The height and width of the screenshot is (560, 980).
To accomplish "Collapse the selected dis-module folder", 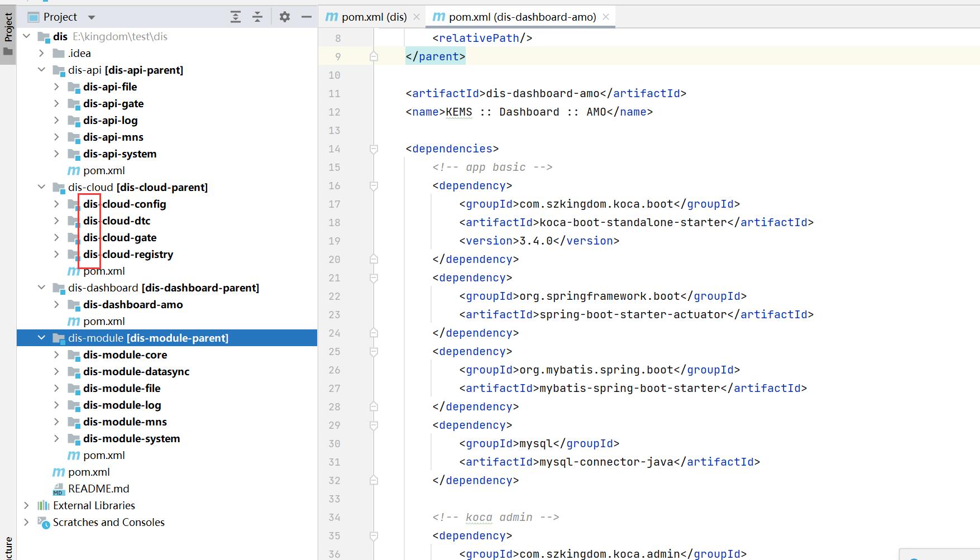I will pyautogui.click(x=41, y=338).
